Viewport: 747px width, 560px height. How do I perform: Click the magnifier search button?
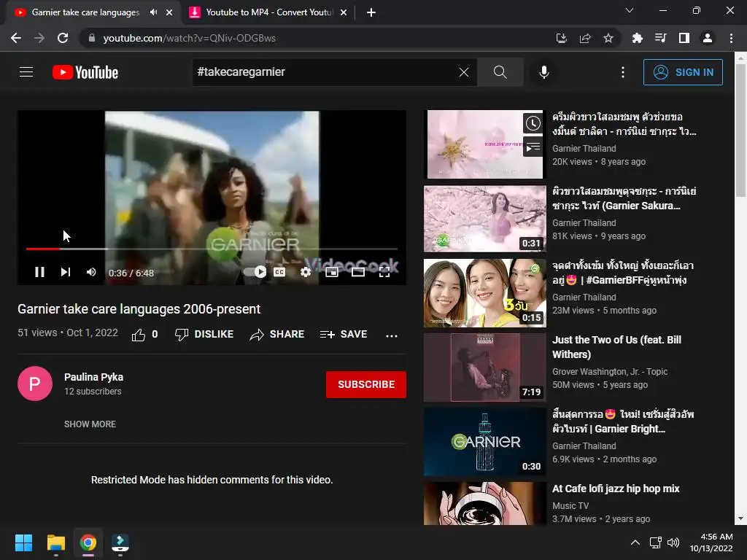(x=500, y=72)
